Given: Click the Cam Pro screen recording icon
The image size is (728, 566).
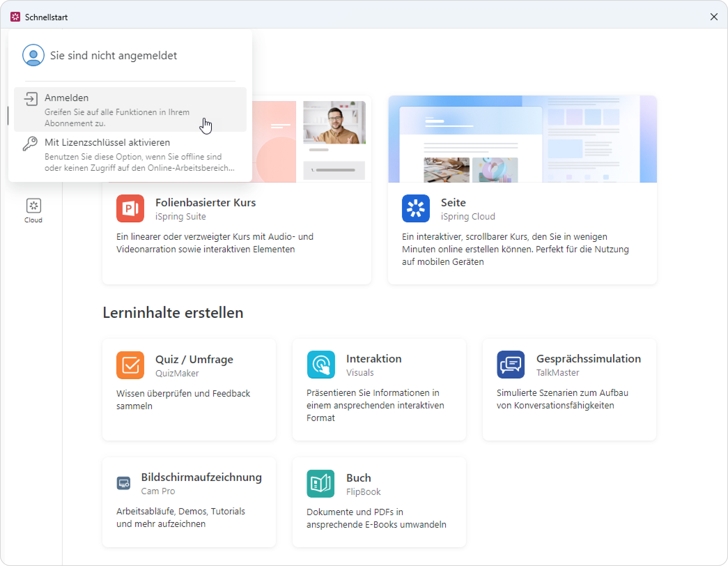Looking at the screenshot, I should click(x=123, y=483).
